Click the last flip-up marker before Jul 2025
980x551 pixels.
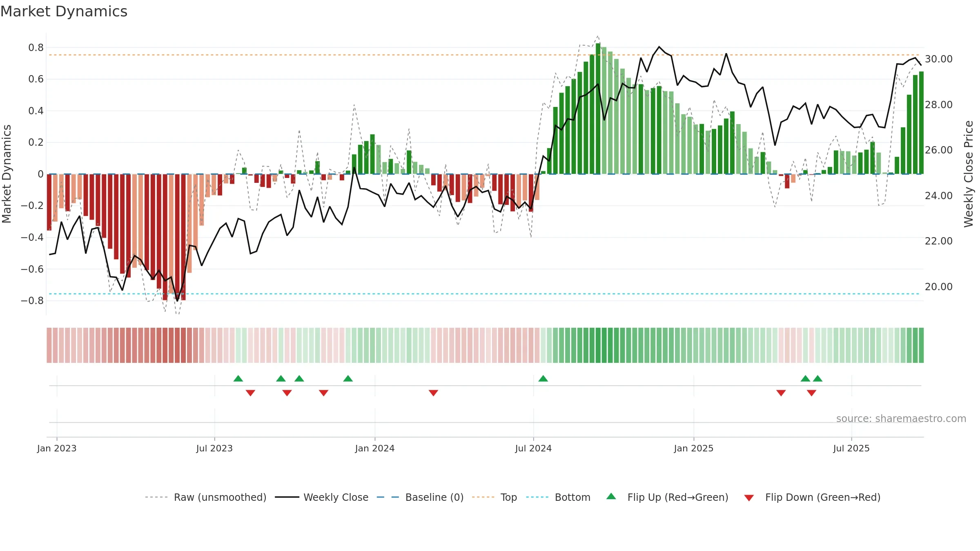coord(817,378)
